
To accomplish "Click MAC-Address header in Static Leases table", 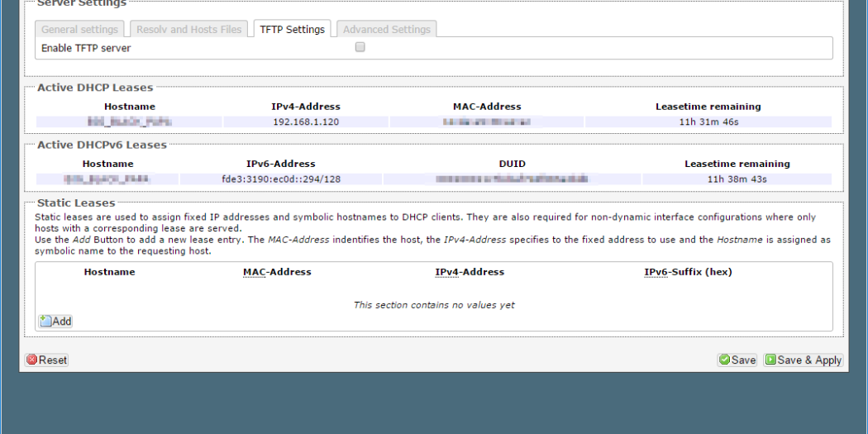I will [x=277, y=272].
